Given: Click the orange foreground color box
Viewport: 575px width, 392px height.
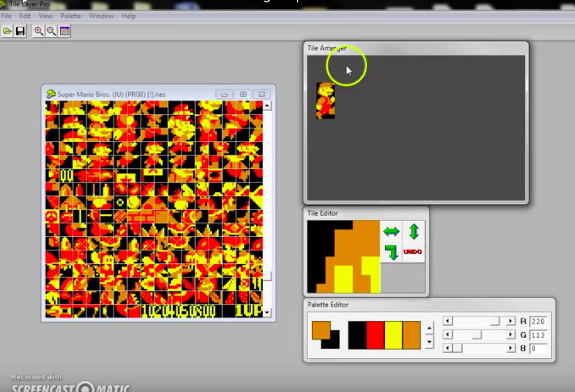Looking at the screenshot, I should click(x=321, y=330).
